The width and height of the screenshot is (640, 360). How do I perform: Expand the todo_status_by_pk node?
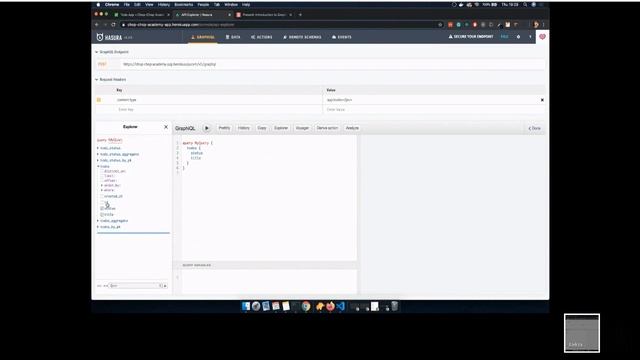[x=98, y=160]
